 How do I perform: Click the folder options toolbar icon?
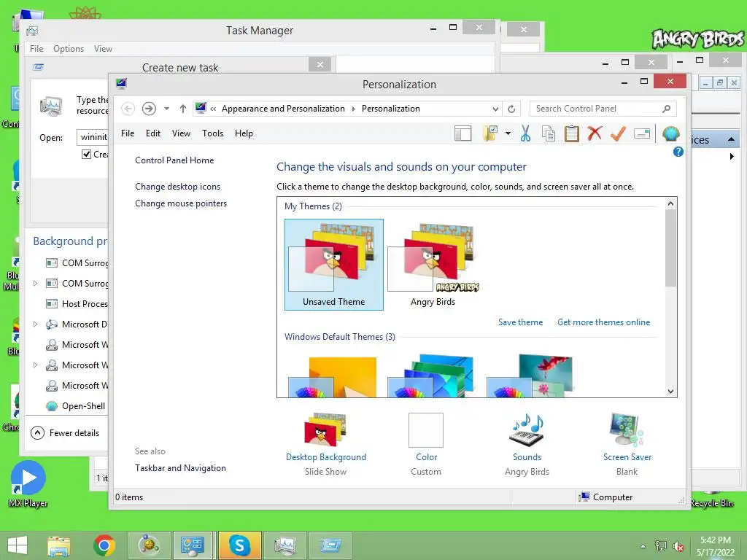(x=490, y=134)
